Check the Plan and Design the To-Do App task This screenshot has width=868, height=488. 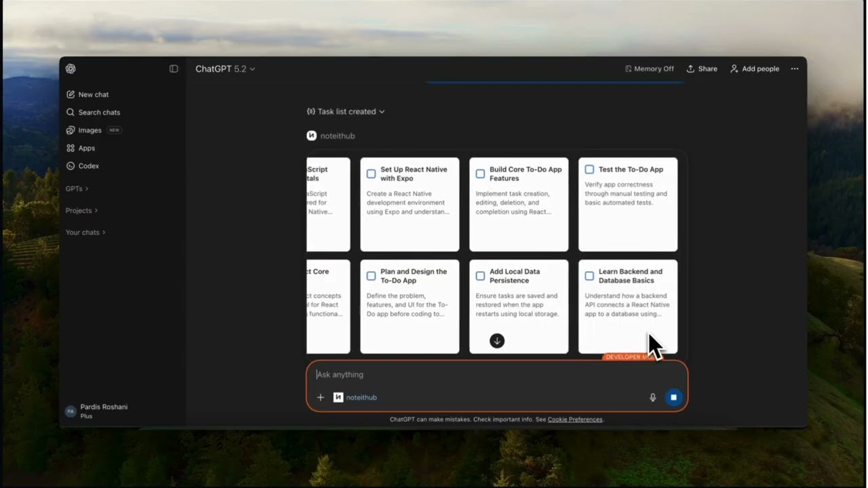pos(371,276)
